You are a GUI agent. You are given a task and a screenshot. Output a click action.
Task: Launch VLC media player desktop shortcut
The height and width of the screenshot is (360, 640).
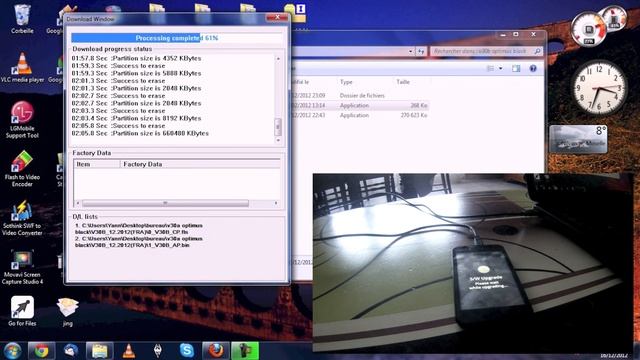point(22,67)
